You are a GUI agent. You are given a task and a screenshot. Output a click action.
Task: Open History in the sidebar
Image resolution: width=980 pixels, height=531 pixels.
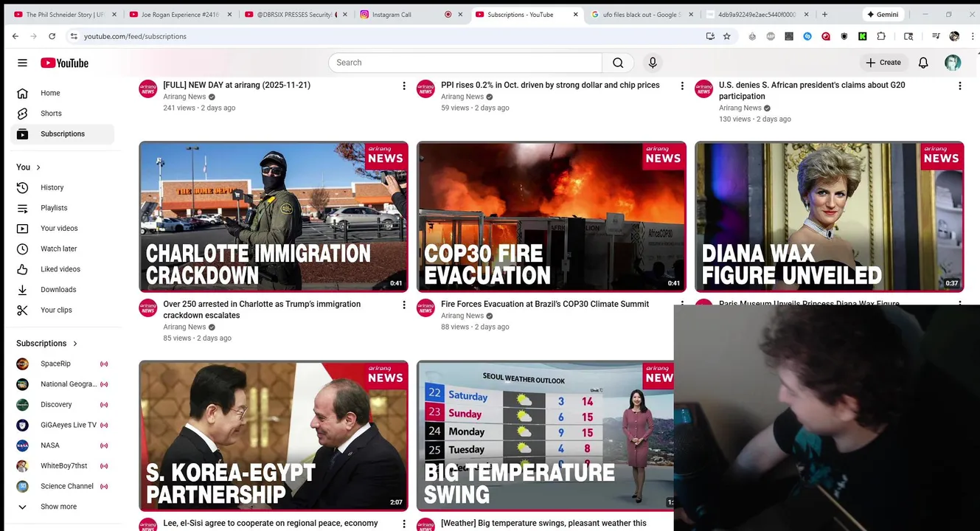pos(60,187)
